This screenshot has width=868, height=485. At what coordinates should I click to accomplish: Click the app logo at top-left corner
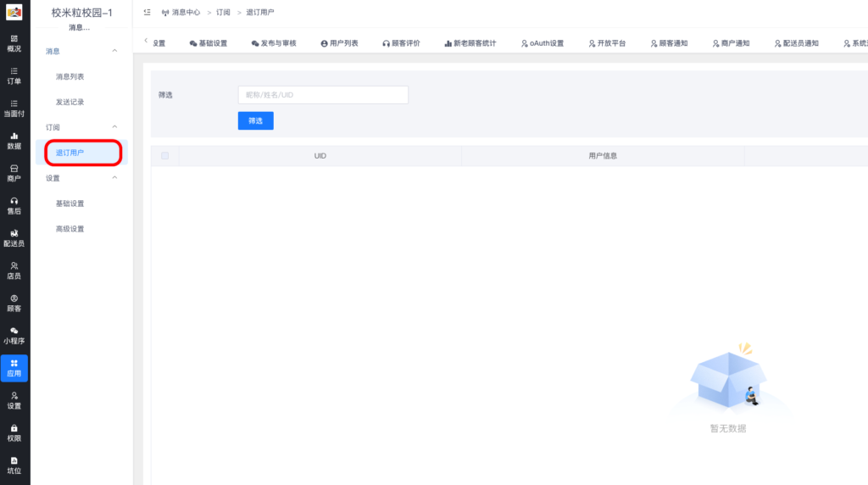click(14, 12)
